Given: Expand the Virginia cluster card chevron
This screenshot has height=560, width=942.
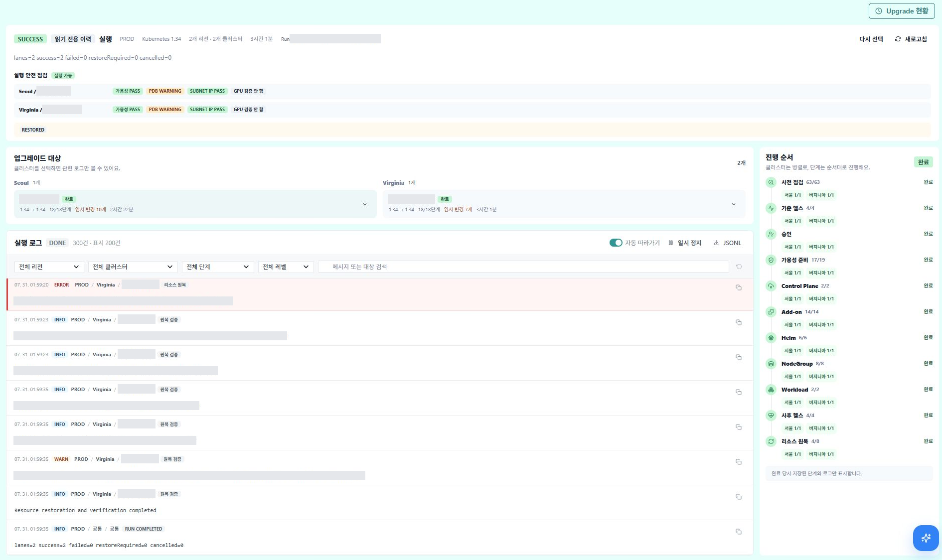Looking at the screenshot, I should click(x=734, y=204).
